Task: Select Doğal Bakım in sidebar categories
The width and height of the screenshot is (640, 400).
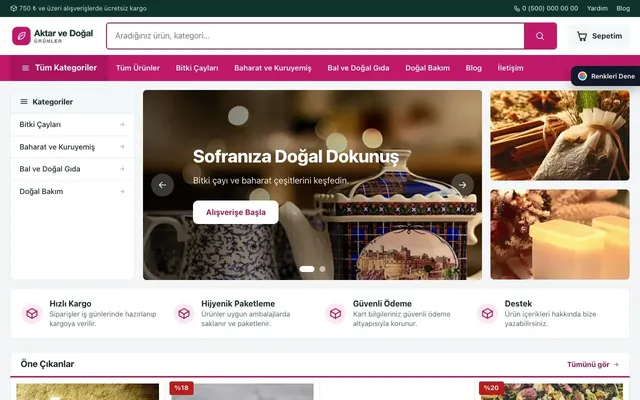Action: coord(72,191)
